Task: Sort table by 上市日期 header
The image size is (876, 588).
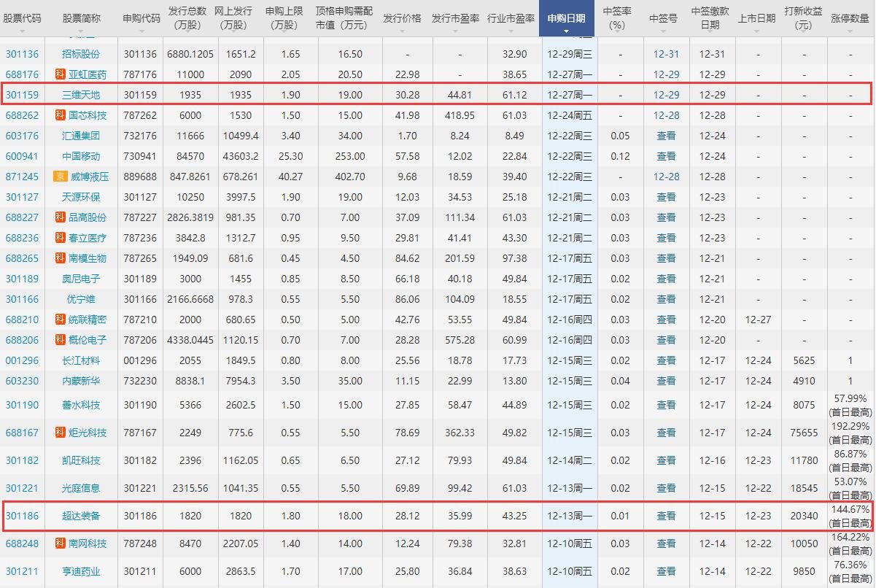Action: pos(758,18)
